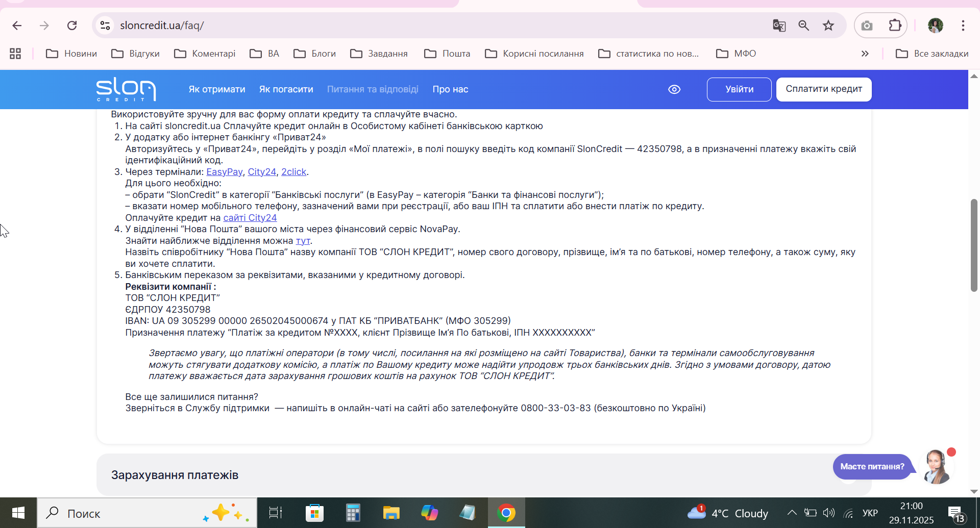Image resolution: width=980 pixels, height=528 pixels.
Task: Open Microsoft Store from the taskbar
Action: point(314,513)
